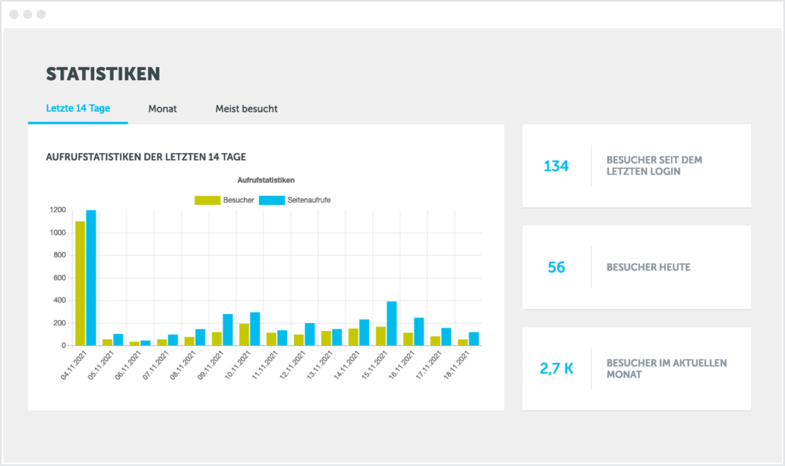Select the Letzte 14 Tage tab

(x=78, y=108)
